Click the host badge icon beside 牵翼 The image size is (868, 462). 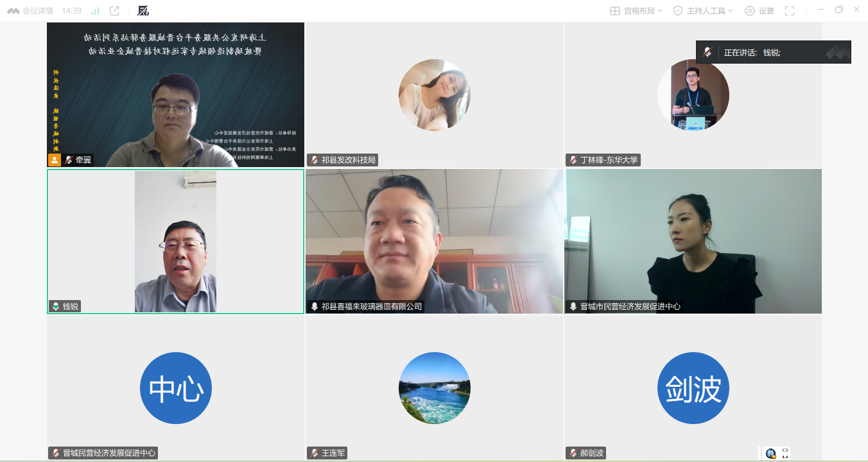(55, 160)
